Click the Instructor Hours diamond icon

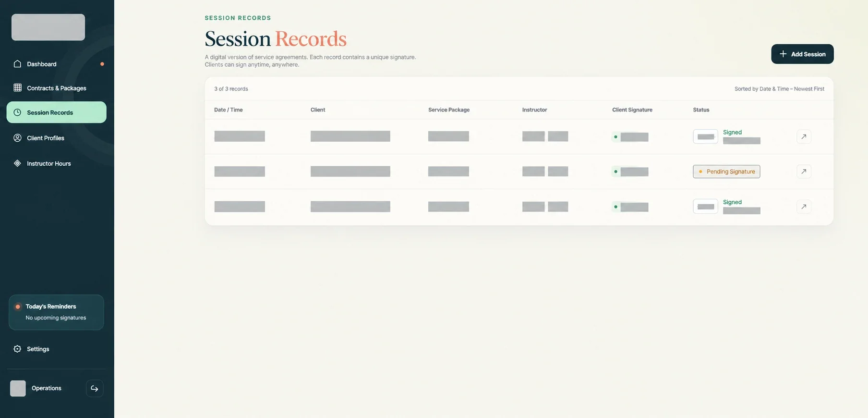point(17,163)
